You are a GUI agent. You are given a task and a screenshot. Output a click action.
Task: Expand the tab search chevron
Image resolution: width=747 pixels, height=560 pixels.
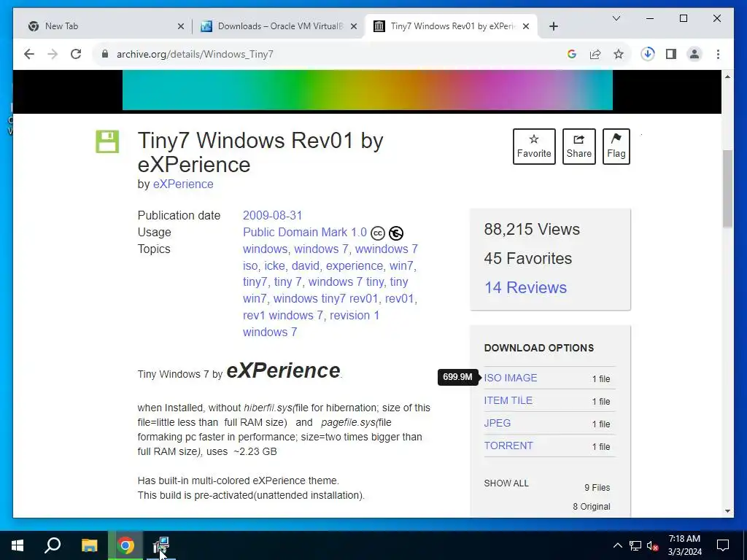616,18
